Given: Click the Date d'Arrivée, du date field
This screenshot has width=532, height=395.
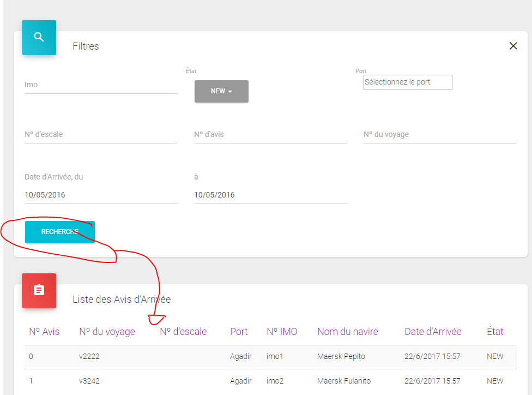Looking at the screenshot, I should coord(101,195).
